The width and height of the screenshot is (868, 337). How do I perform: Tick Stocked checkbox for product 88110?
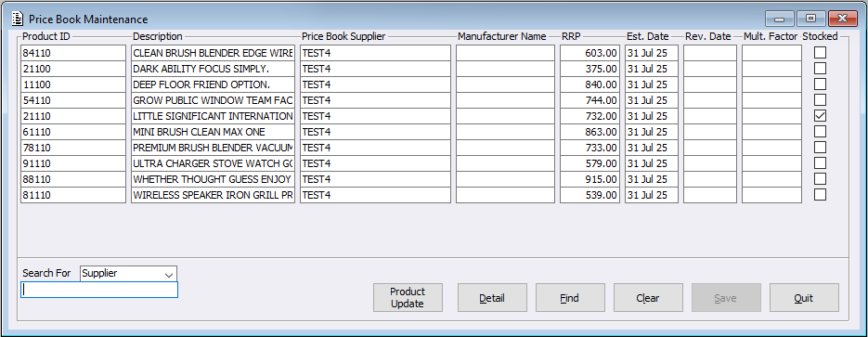[x=820, y=179]
